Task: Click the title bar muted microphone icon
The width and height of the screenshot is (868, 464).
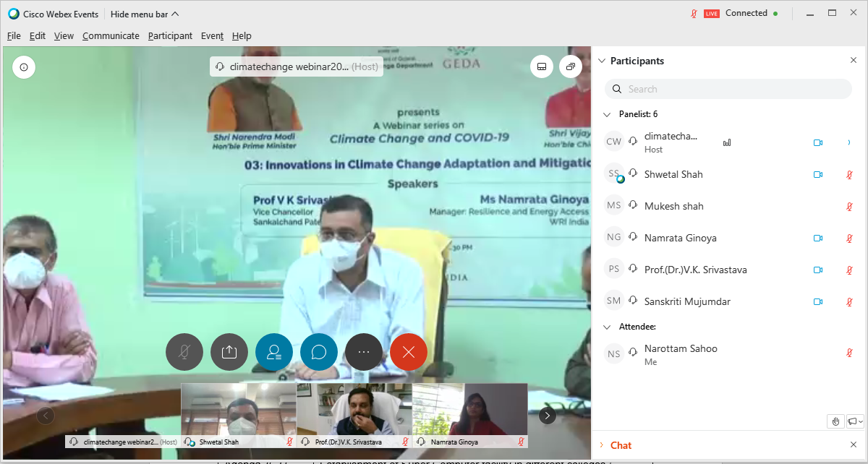Action: [694, 13]
